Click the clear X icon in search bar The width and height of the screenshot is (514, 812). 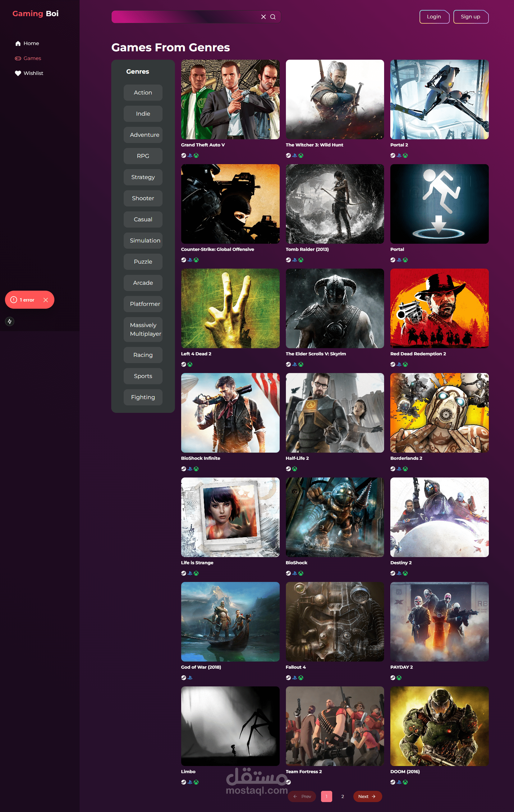coord(264,17)
